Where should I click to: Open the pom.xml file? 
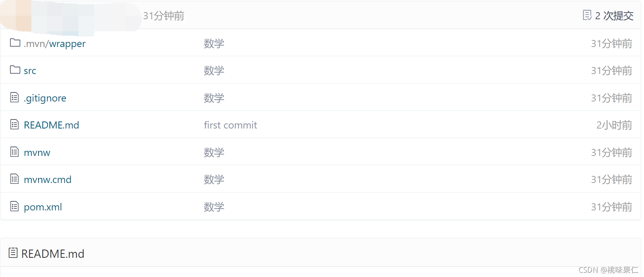click(43, 207)
